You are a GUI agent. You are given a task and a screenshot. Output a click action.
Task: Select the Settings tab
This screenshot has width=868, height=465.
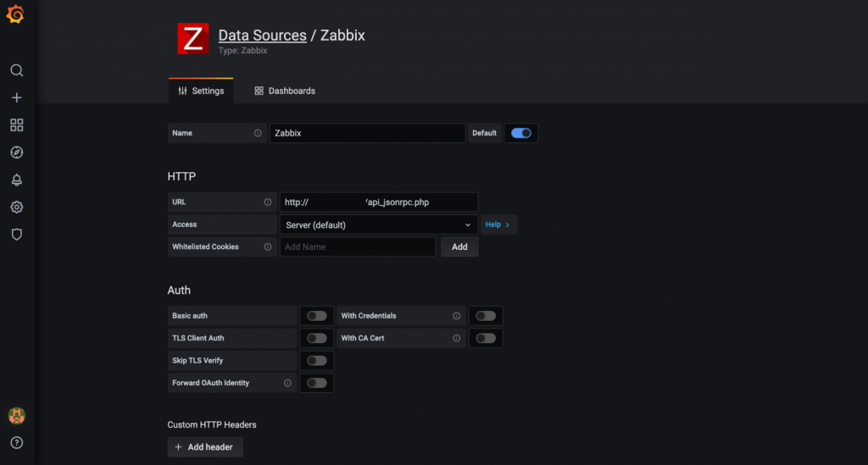pos(201,91)
